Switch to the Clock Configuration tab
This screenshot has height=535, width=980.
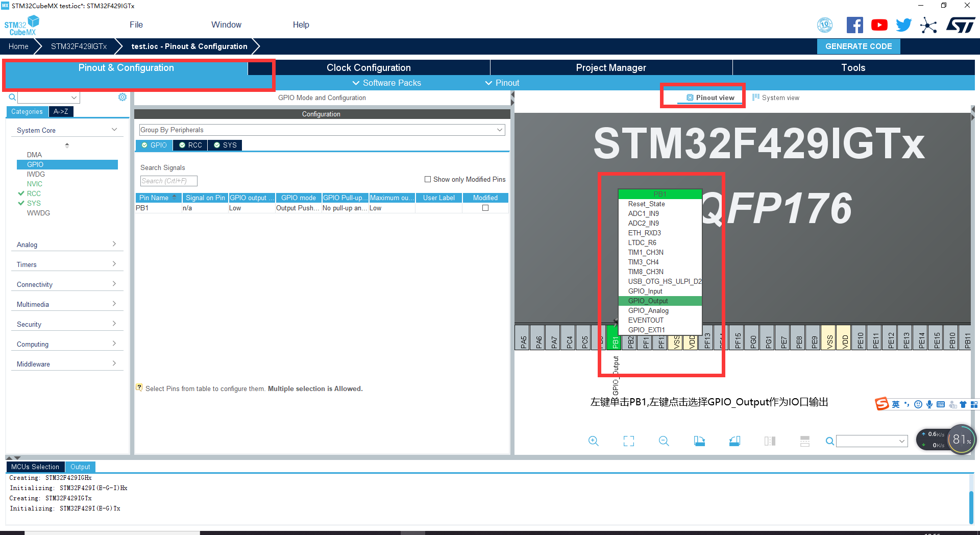[x=368, y=67]
